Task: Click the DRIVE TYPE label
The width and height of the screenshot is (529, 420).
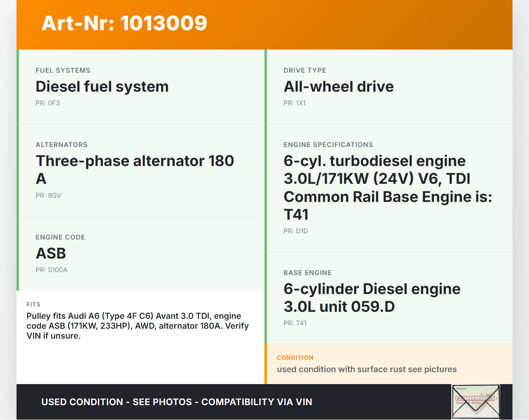Action: click(x=305, y=71)
